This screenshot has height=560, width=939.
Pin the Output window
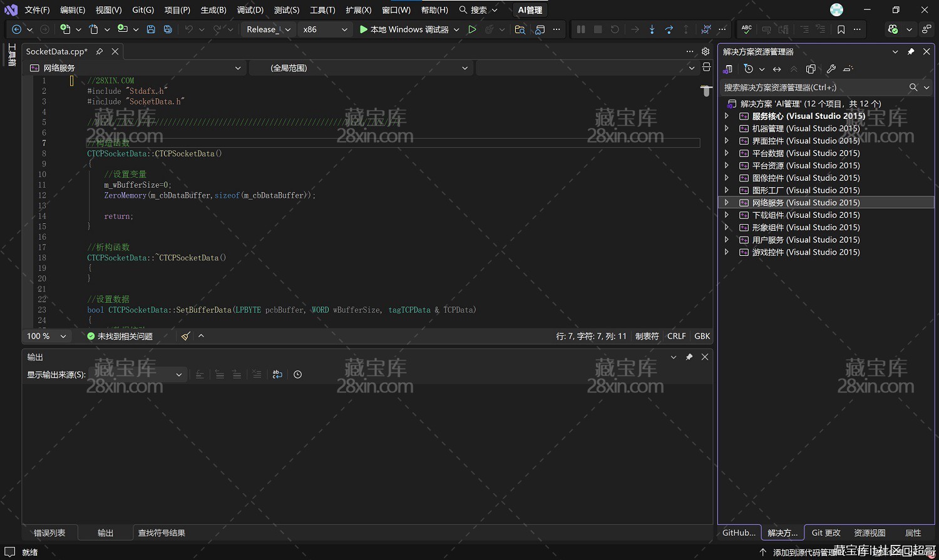689,357
